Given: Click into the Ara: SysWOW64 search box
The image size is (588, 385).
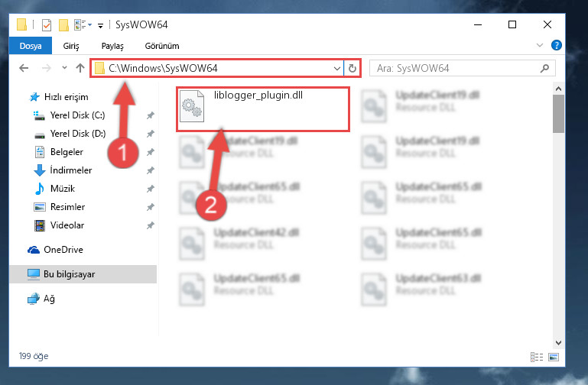Looking at the screenshot, I should coord(457,68).
